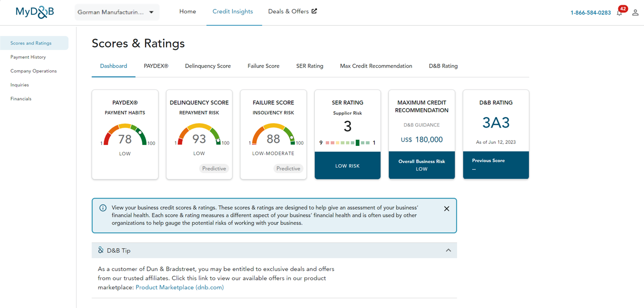Image resolution: width=644 pixels, height=308 pixels.
Task: Click Overall Business Risk LOW footer
Action: (x=422, y=165)
